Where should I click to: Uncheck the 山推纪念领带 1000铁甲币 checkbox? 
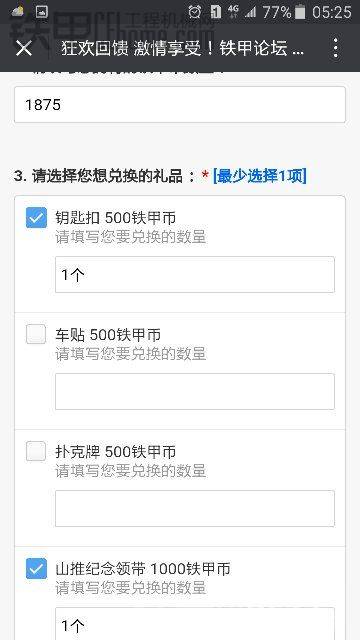tap(36, 568)
